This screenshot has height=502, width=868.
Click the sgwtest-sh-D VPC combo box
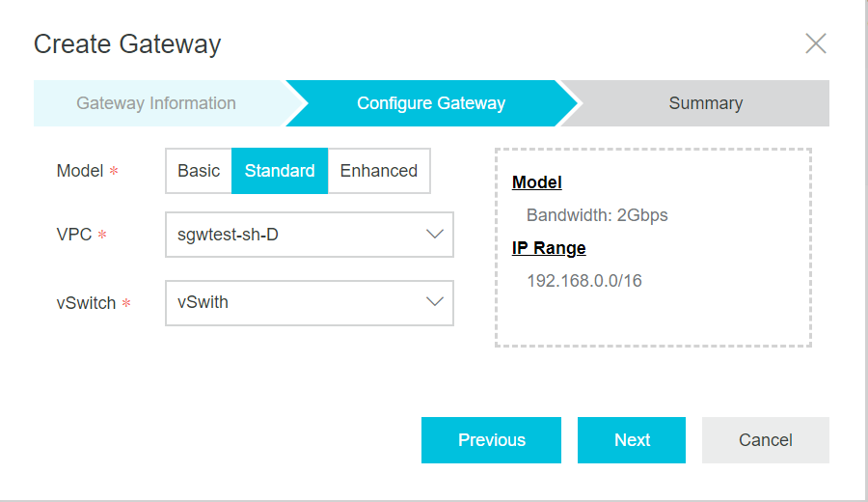[310, 235]
